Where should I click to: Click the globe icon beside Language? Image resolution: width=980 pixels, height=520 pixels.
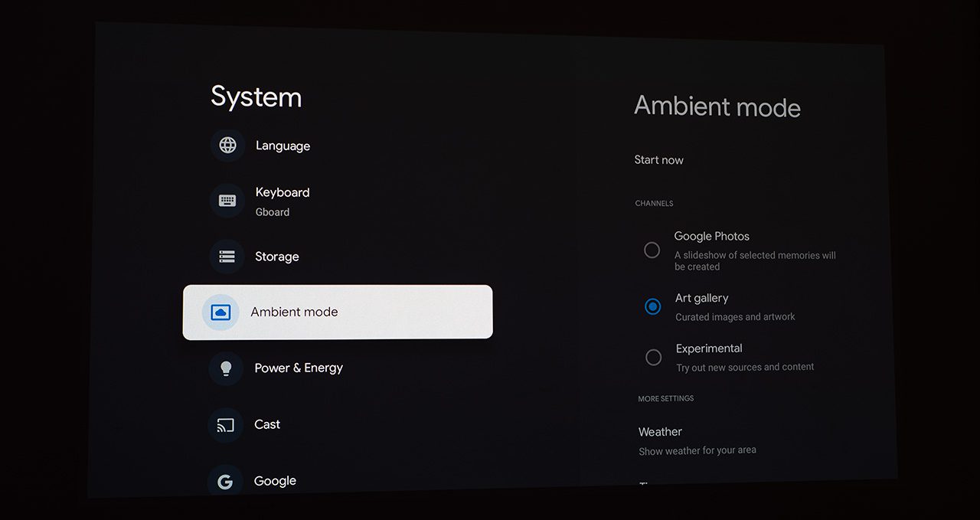[227, 146]
